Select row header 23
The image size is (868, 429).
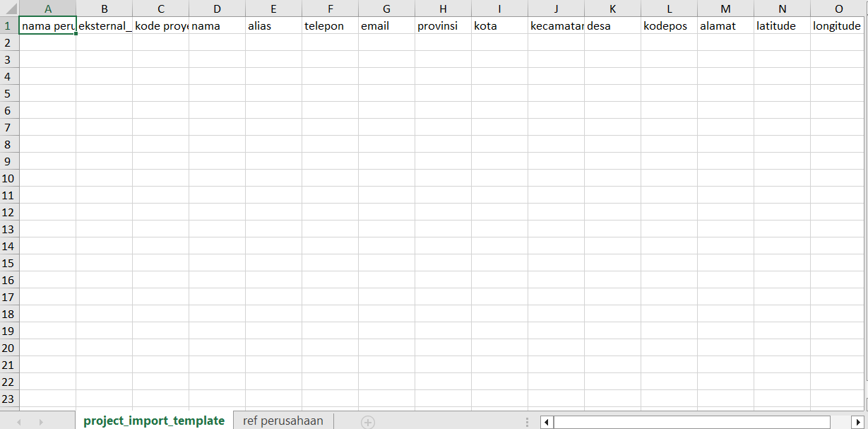pos(8,399)
